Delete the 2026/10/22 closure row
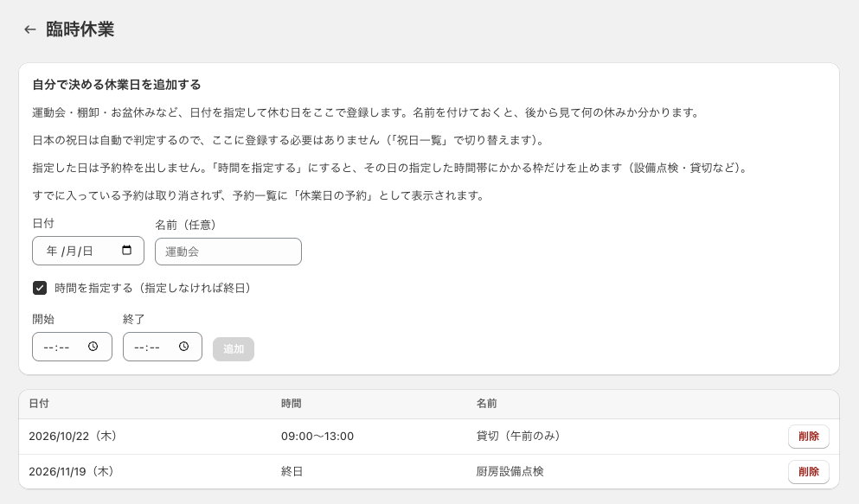 coord(809,437)
